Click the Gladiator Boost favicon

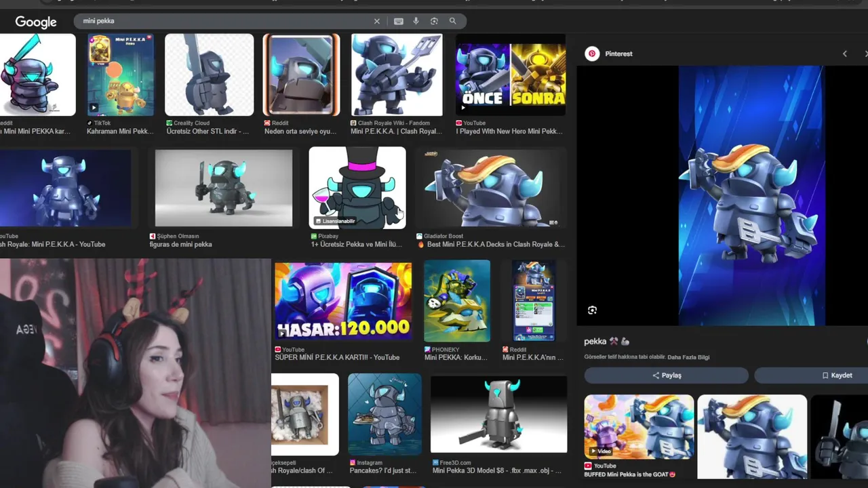pos(420,237)
